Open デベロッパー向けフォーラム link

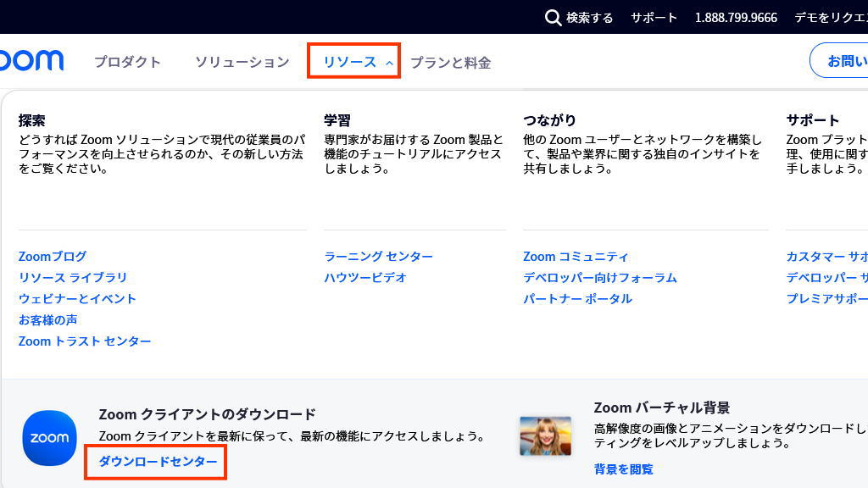click(600, 278)
